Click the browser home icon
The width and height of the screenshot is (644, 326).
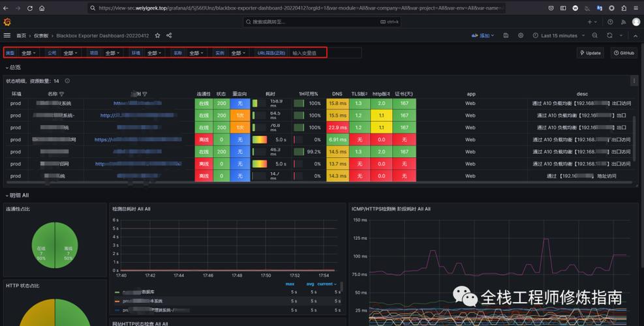tap(42, 8)
